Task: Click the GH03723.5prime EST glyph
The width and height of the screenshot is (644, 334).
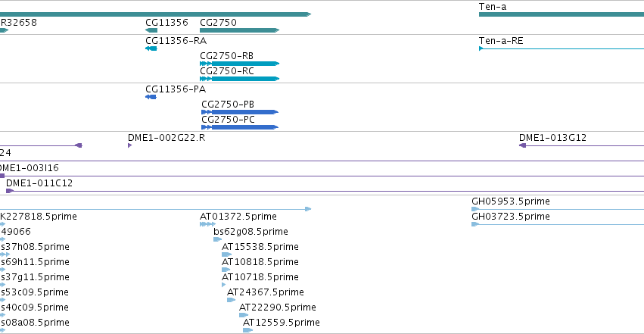Action: pos(475,224)
